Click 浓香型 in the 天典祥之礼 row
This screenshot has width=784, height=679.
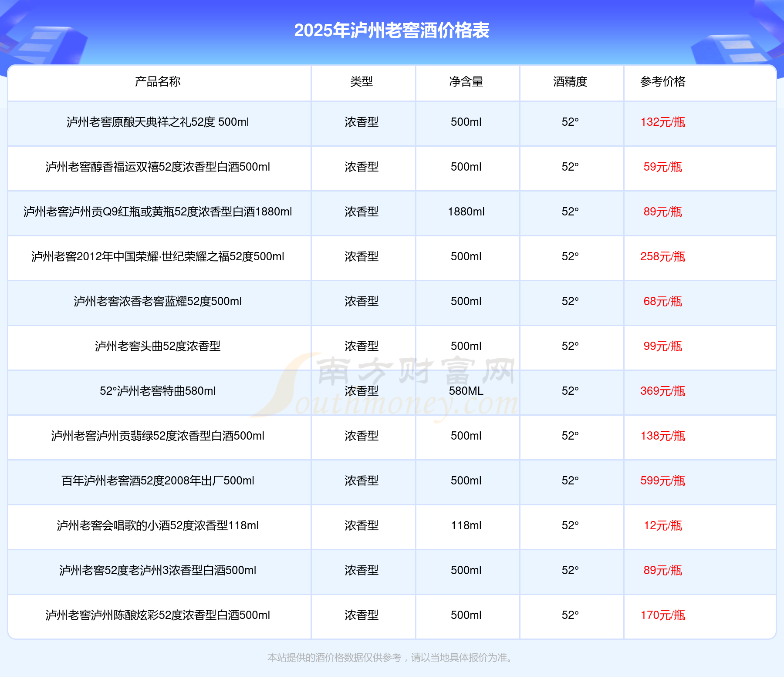click(x=362, y=122)
